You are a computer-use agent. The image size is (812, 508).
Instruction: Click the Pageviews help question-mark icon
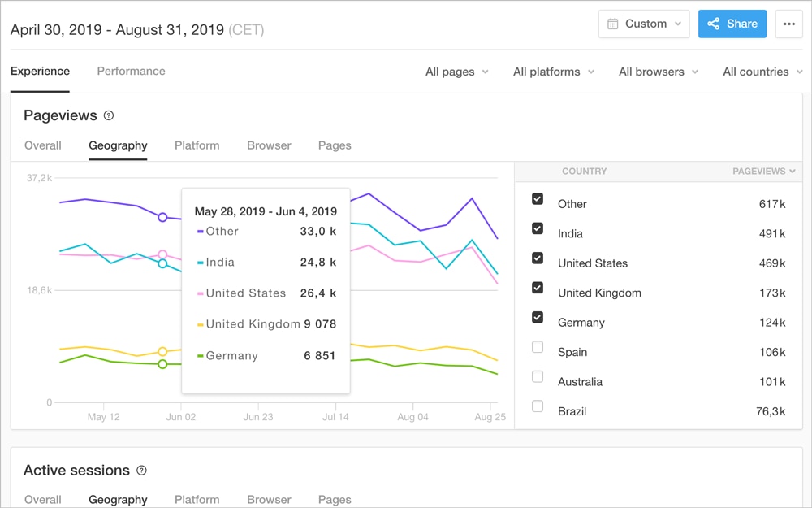(x=109, y=116)
